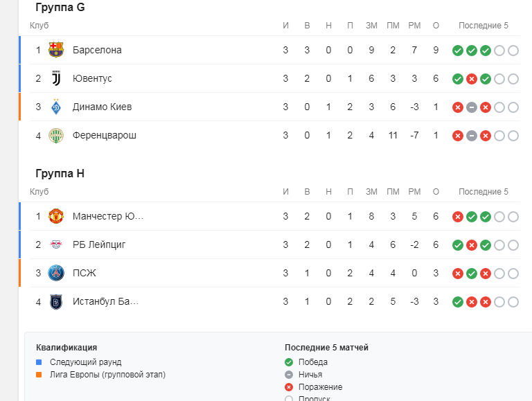532x401 pixels.
Task: Click the blue Следующий раунд legend swatch
Action: click(x=39, y=362)
